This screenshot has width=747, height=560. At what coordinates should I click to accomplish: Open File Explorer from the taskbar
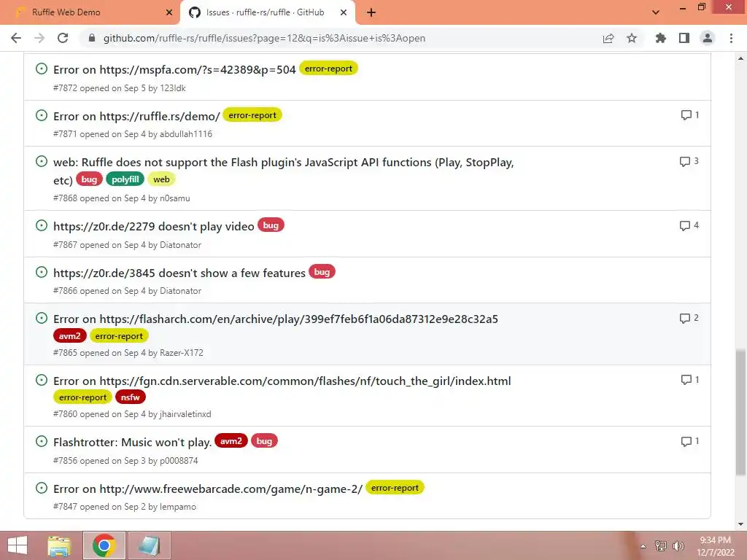pos(59,545)
